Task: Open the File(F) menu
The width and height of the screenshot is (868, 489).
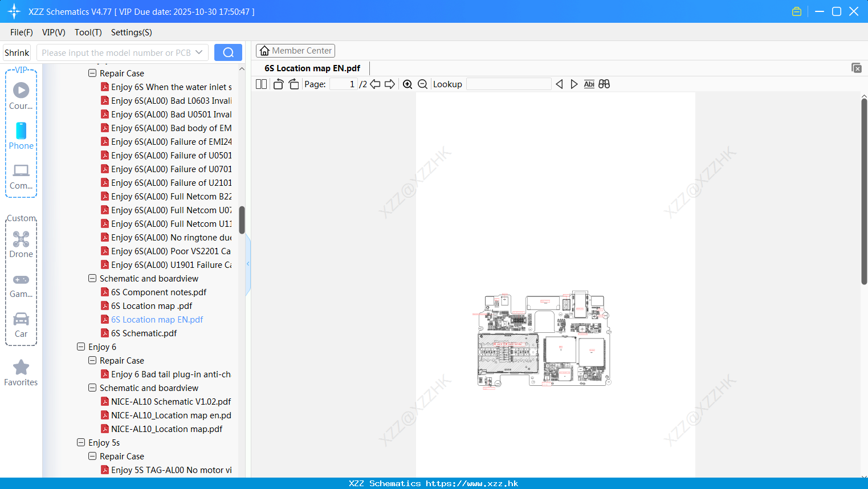Action: [22, 32]
